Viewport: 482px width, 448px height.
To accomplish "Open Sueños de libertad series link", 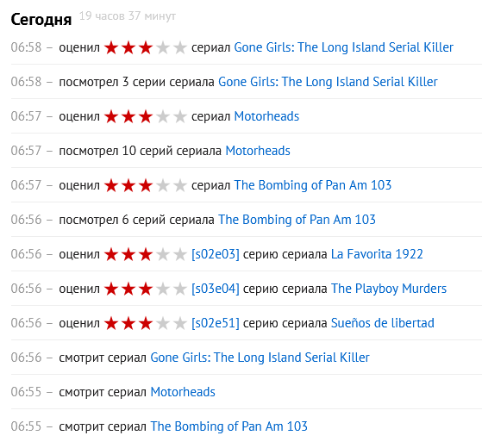I will (383, 323).
